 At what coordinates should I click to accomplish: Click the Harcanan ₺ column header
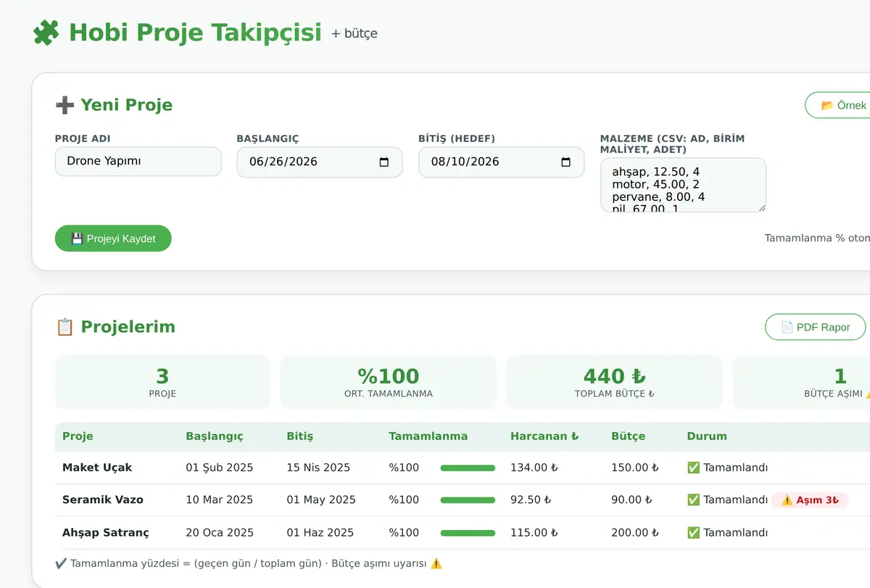pyautogui.click(x=544, y=436)
